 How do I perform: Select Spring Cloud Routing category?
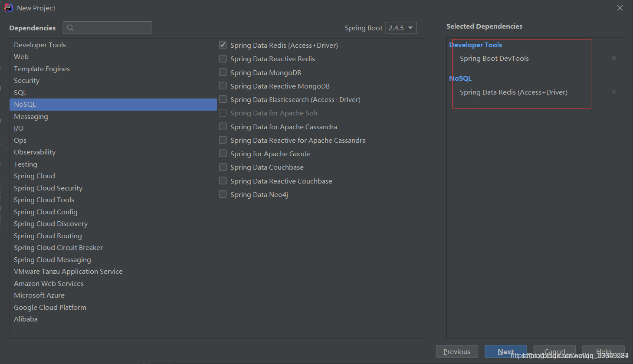coord(113,236)
